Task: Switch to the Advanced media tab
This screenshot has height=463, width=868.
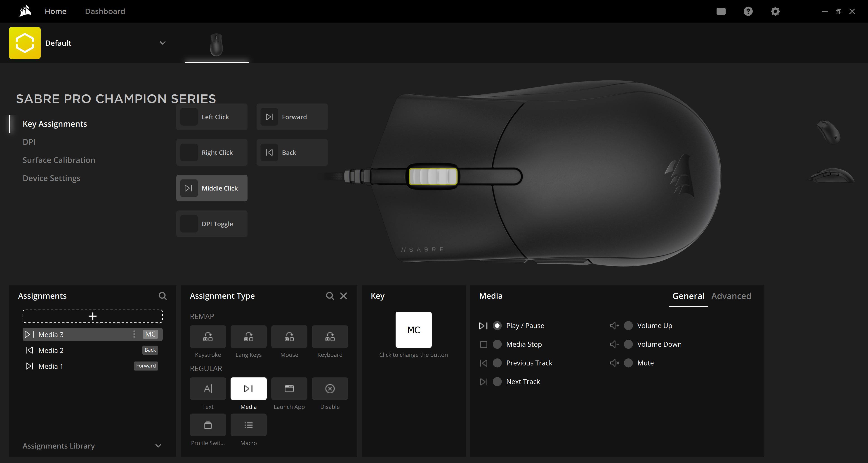Action: pyautogui.click(x=731, y=296)
